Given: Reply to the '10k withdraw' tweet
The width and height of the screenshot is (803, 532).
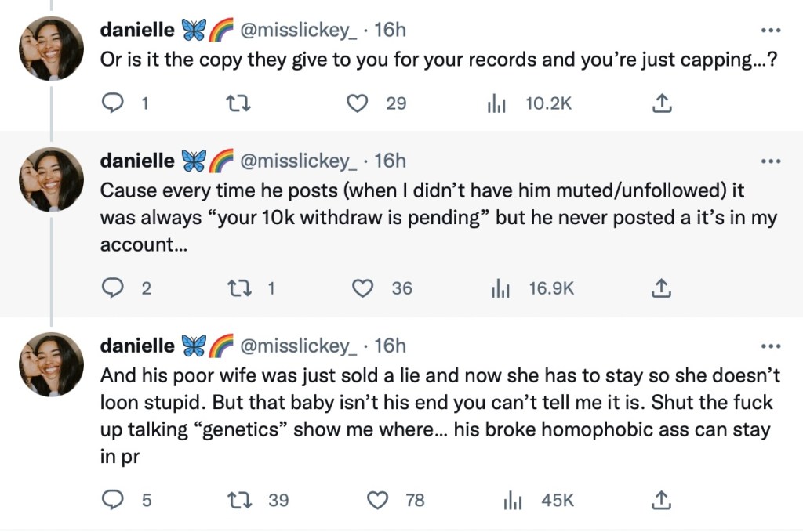Looking at the screenshot, I should [114, 288].
